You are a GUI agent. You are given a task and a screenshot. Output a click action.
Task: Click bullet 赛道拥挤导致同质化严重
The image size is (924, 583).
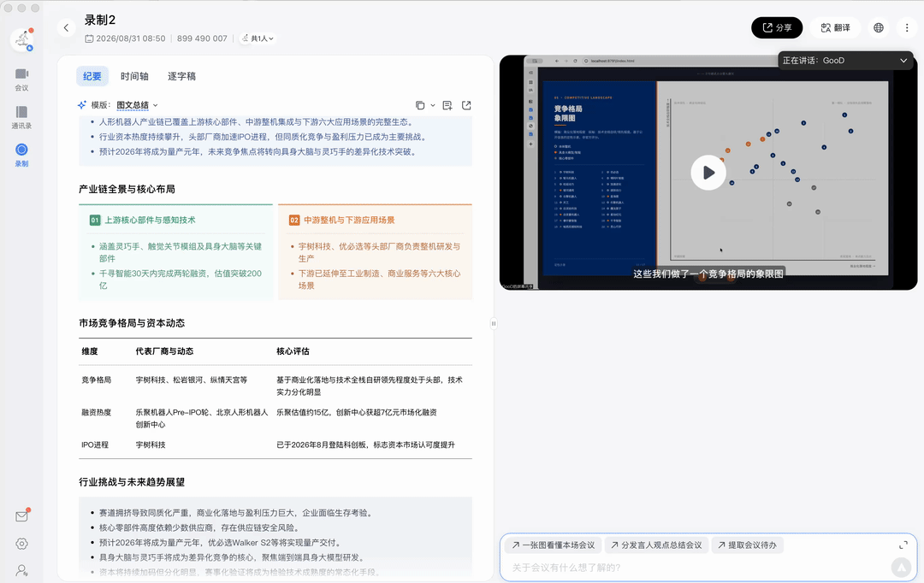pyautogui.click(x=236, y=513)
